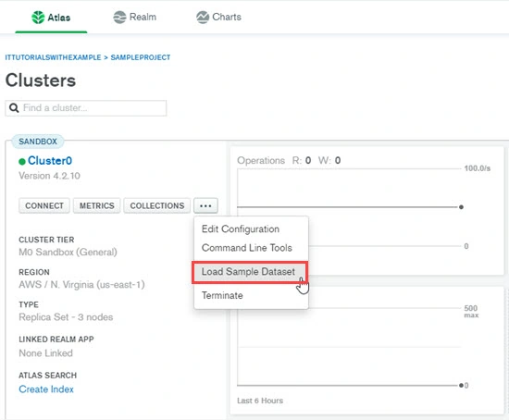
Task: Click the Clusters page heading
Action: [x=41, y=80]
